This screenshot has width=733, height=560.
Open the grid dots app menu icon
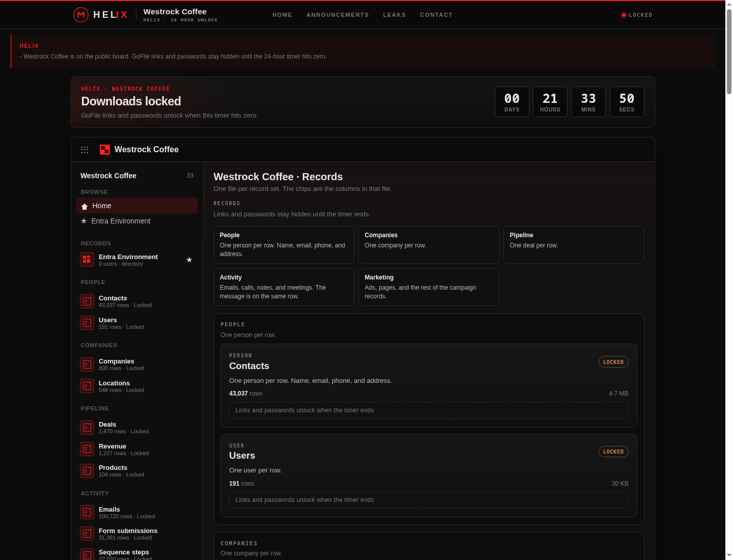coord(84,150)
